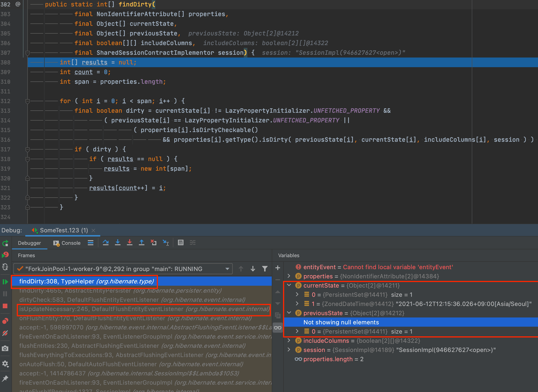Expand the includeColumns variable node
The image size is (538, 392).
289,340
